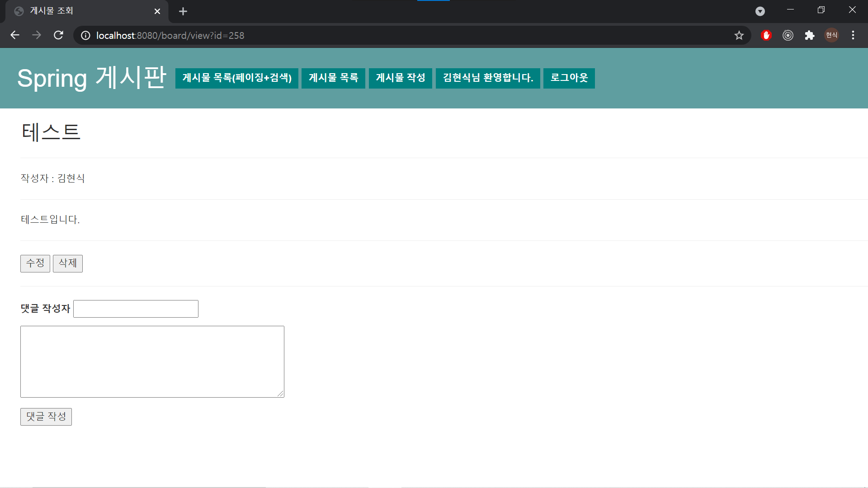Click the 테스트입니다. body text

coord(50,220)
